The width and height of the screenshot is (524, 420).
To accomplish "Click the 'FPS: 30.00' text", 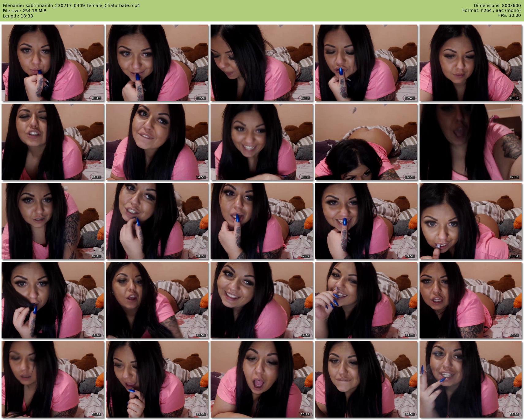I will [x=509, y=15].
